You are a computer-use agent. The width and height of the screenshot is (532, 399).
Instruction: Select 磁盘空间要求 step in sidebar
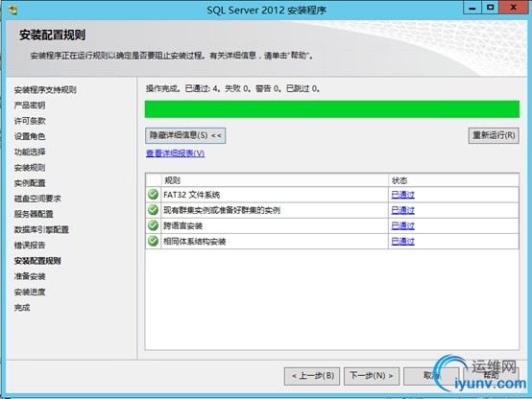pyautogui.click(x=37, y=199)
